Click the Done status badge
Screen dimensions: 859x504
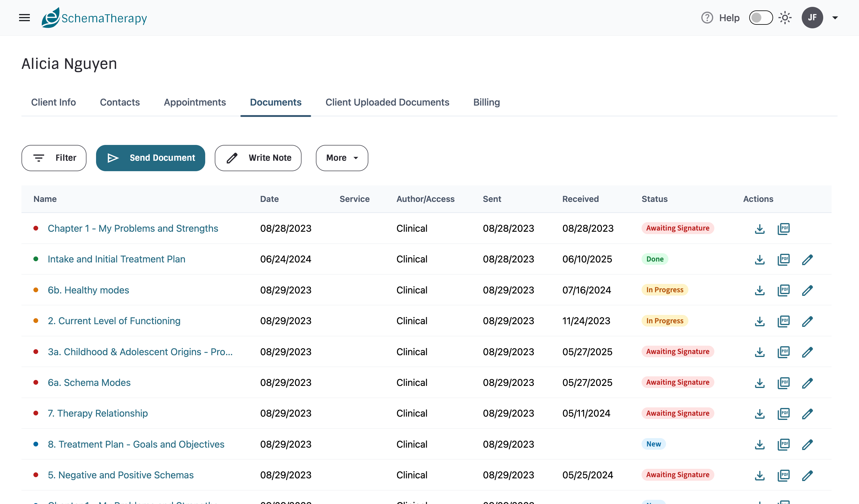(655, 259)
